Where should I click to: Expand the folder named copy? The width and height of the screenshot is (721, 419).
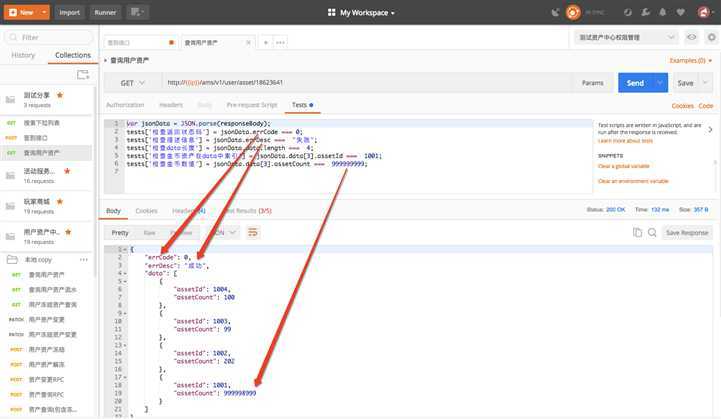tap(39, 260)
